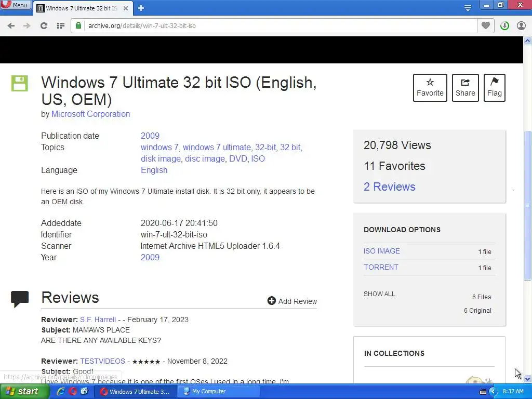Click the Reviews speech bubble icon
The height and width of the screenshot is (399, 532).
[x=20, y=299]
